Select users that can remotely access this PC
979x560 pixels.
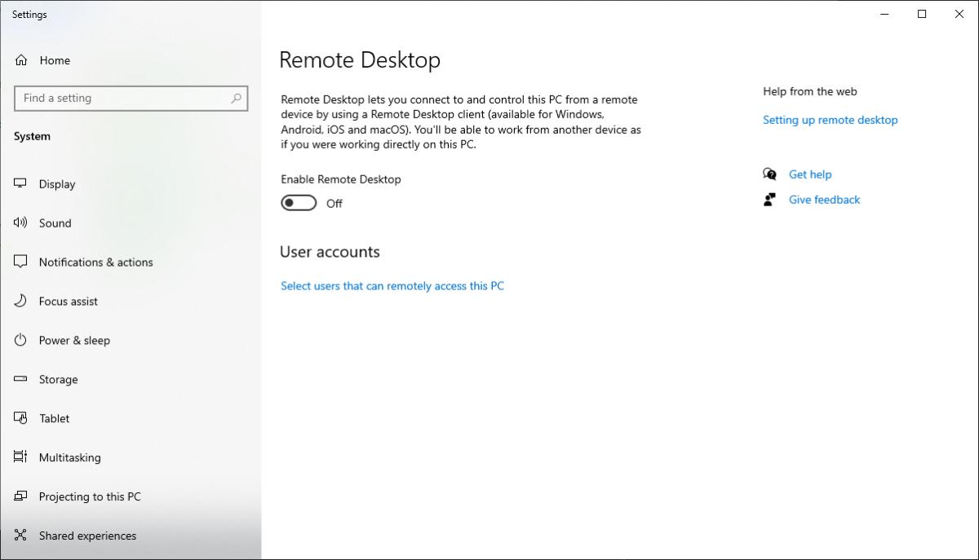[x=392, y=285]
